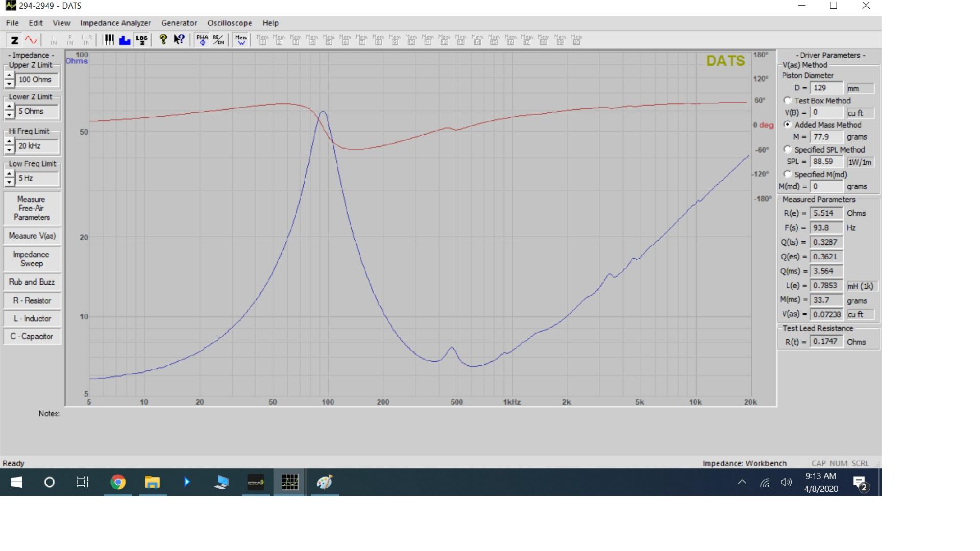Click the Piston Diameter D input field
The height and width of the screenshot is (551, 980).
click(826, 88)
